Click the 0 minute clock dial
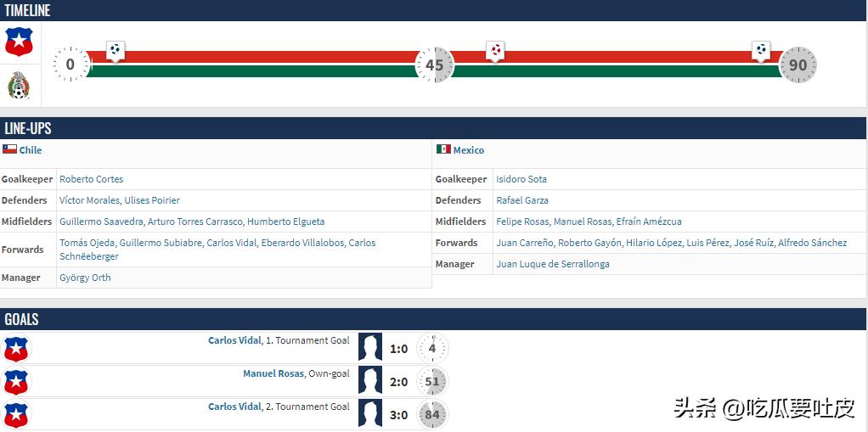868x432 pixels. coord(70,65)
